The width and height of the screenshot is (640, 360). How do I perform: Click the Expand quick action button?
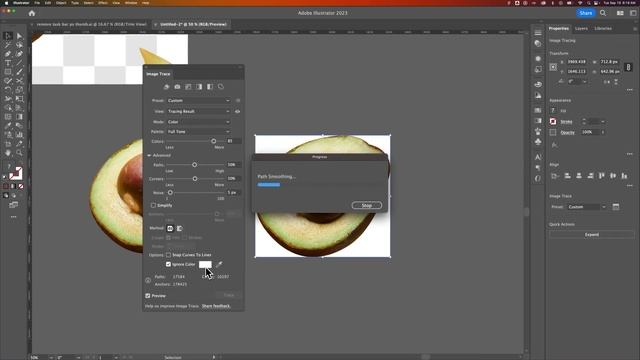(591, 235)
